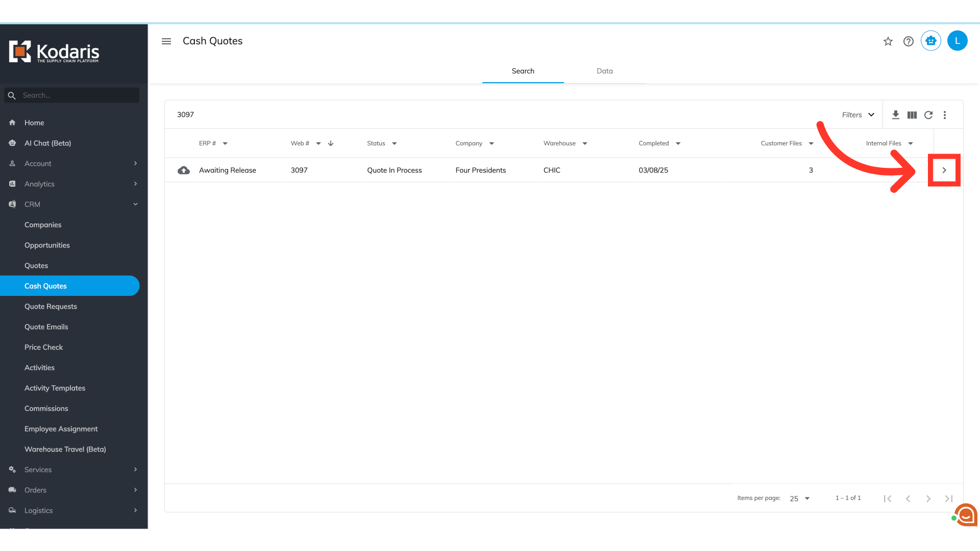Open Quote Requests in sidebar
This screenshot has height=551, width=980.
[51, 306]
